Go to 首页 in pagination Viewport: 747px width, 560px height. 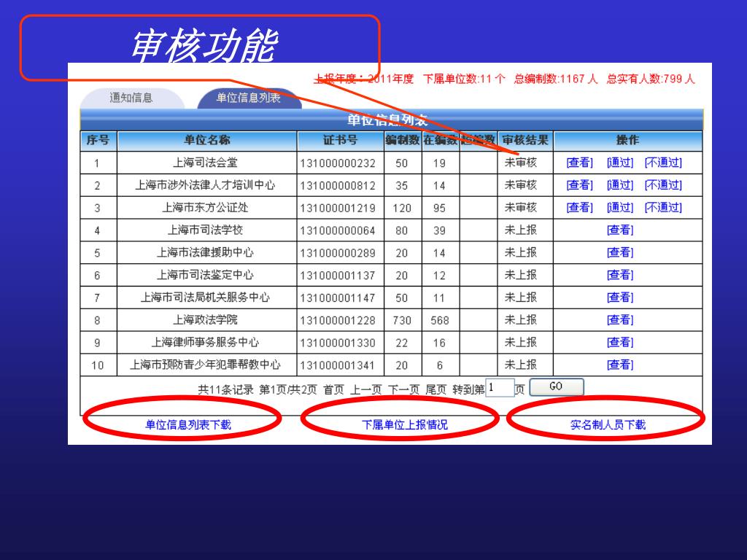click(333, 389)
